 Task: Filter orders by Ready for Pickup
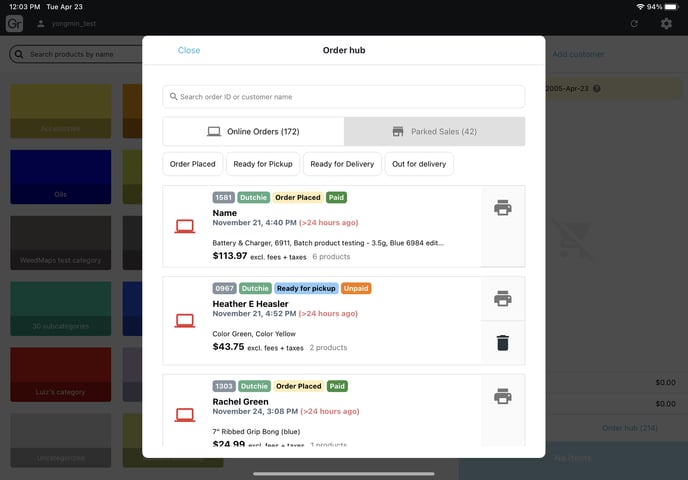(x=263, y=164)
